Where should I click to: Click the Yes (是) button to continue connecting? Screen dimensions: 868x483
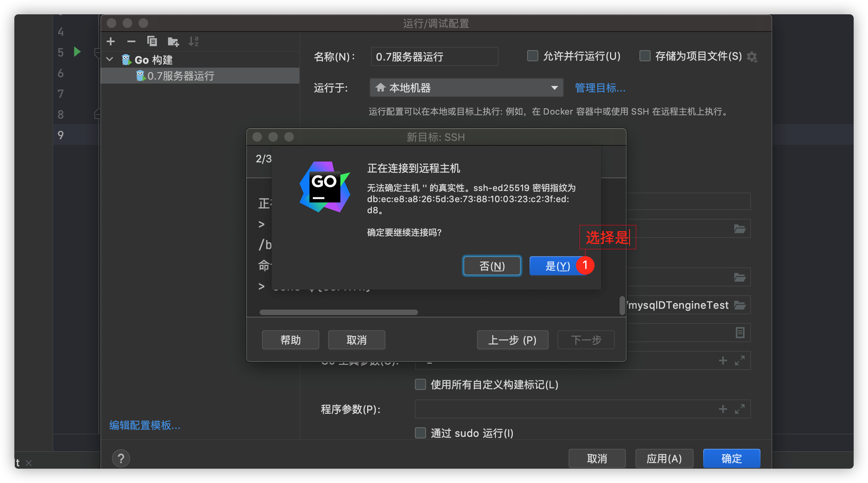click(x=557, y=266)
